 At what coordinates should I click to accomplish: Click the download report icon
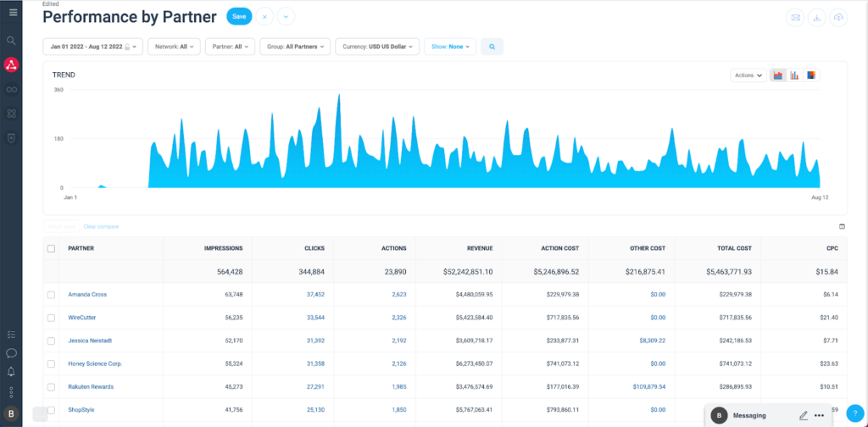pos(817,17)
